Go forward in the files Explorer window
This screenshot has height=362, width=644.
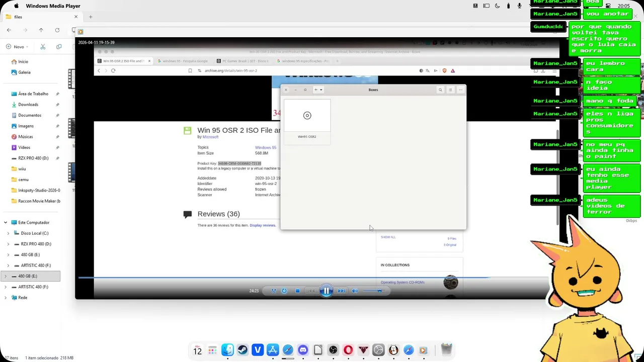(25, 30)
